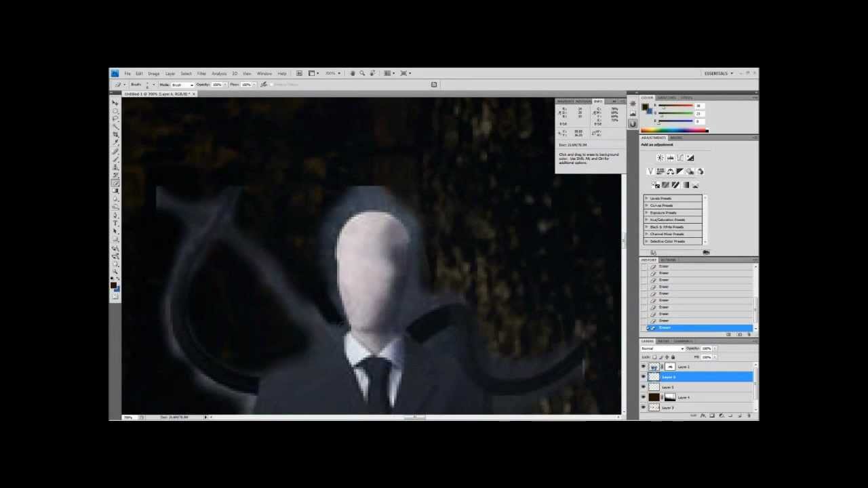Add a Color Balance adjustment
Viewport: 868px width, 488px height.
click(x=670, y=171)
